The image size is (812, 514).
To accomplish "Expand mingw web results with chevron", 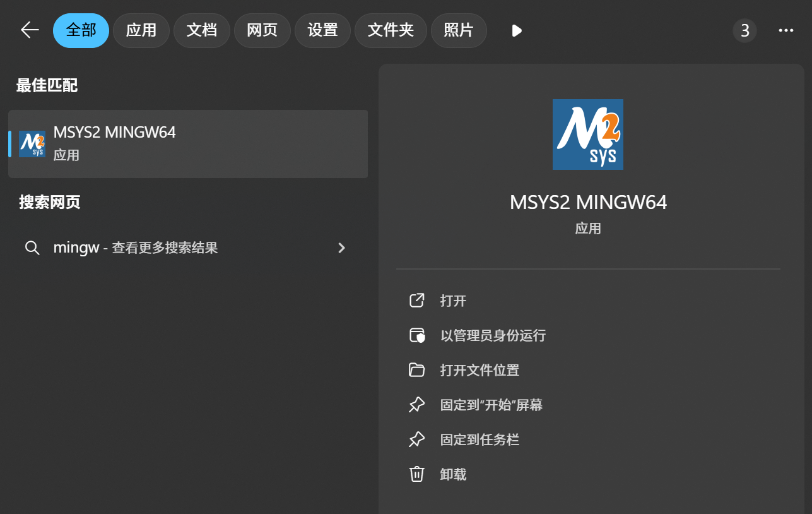I will [x=341, y=248].
